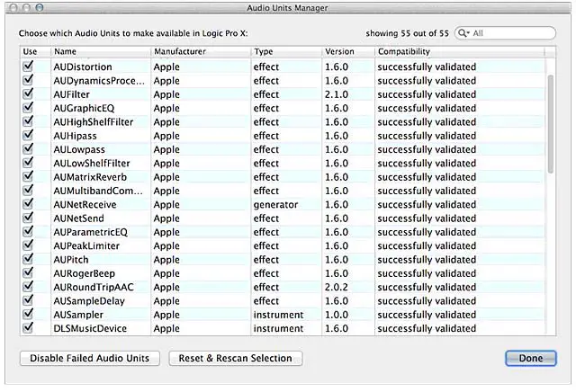Click the AUHipass name cell

75,136
